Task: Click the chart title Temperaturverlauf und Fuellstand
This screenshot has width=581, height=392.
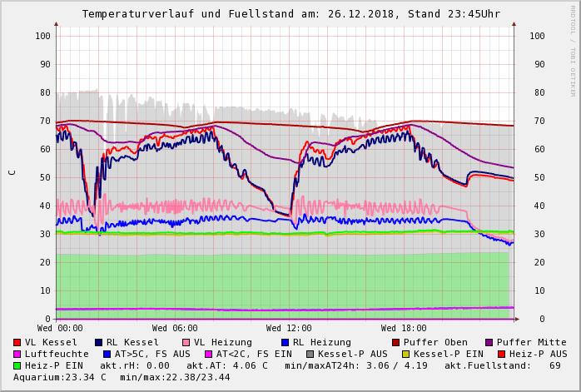Action: click(x=290, y=14)
